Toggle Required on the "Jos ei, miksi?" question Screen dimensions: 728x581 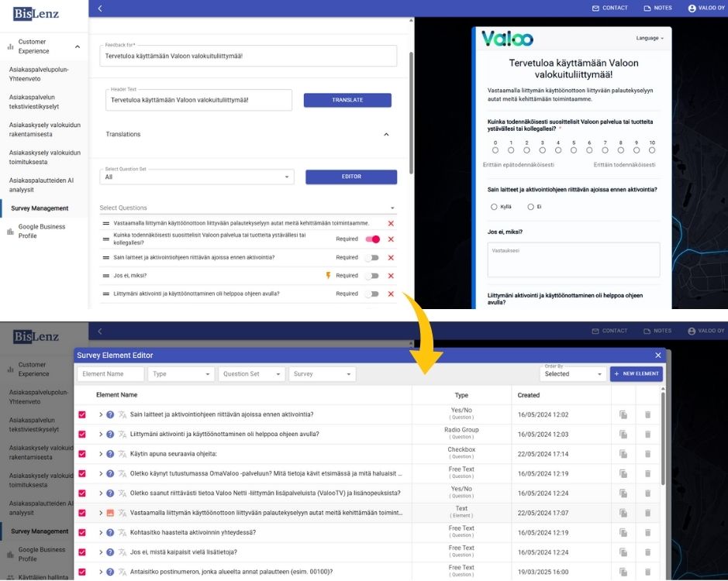(372, 276)
